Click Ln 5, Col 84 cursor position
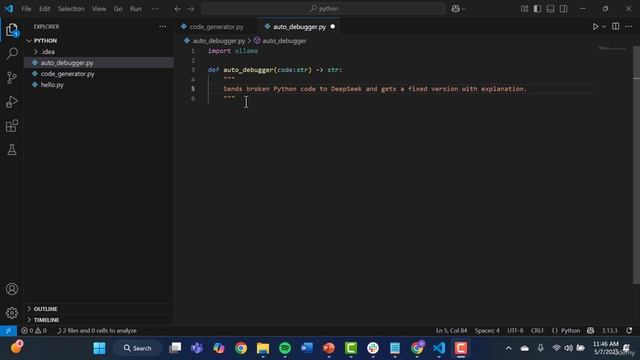This screenshot has height=360, width=640. [x=451, y=331]
